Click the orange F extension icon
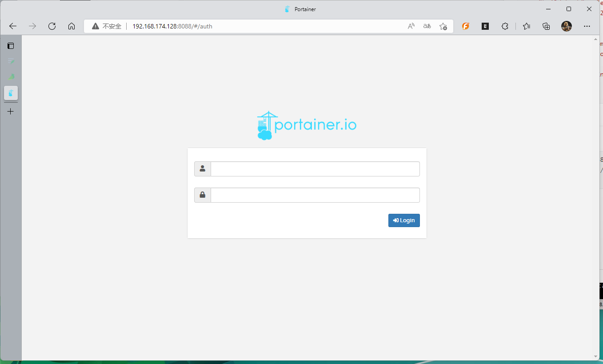 (x=465, y=26)
